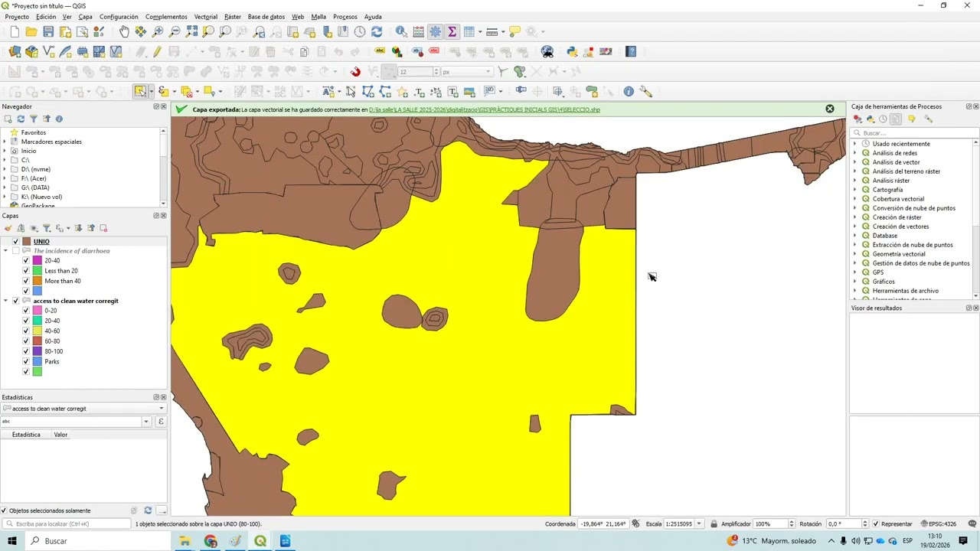This screenshot has width=980, height=551.
Task: Open the wrench settings icon in the bottom toolbar
Action: coord(645,91)
